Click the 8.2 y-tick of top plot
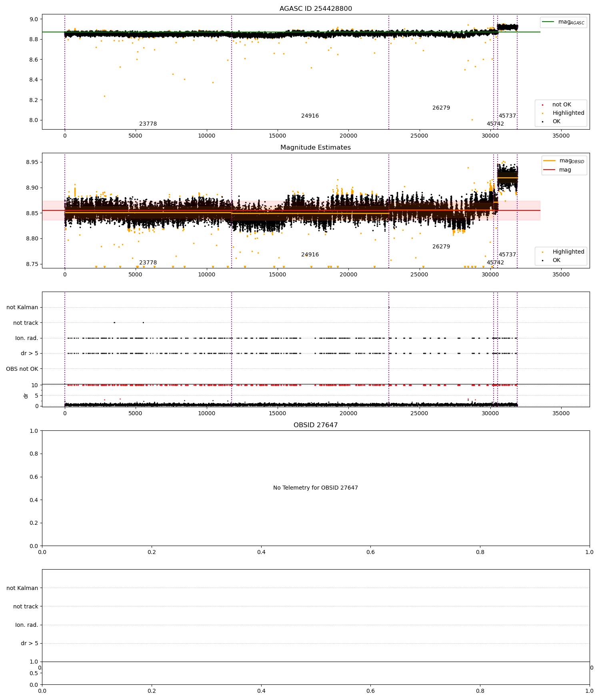The width and height of the screenshot is (600, 700). [34, 100]
